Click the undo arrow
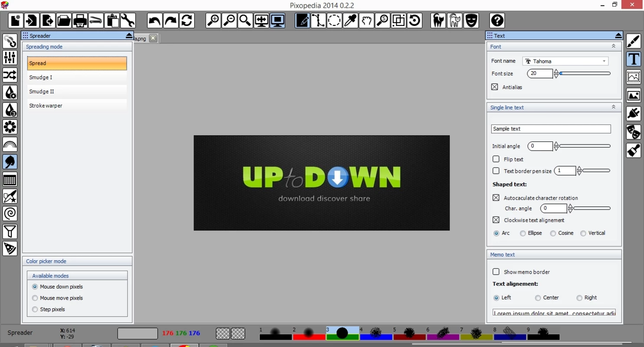This screenshot has width=644, height=347. point(154,20)
